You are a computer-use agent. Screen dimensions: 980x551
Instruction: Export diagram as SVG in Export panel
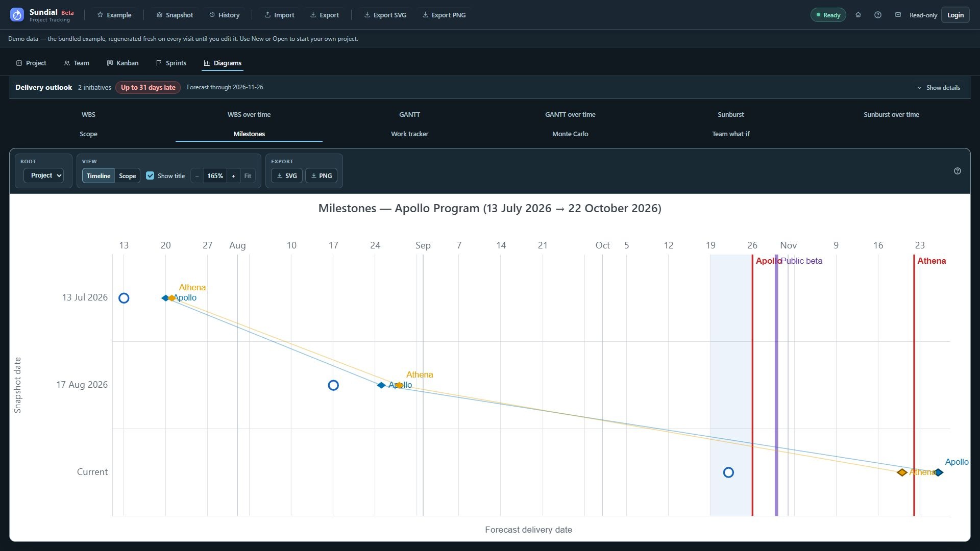286,176
